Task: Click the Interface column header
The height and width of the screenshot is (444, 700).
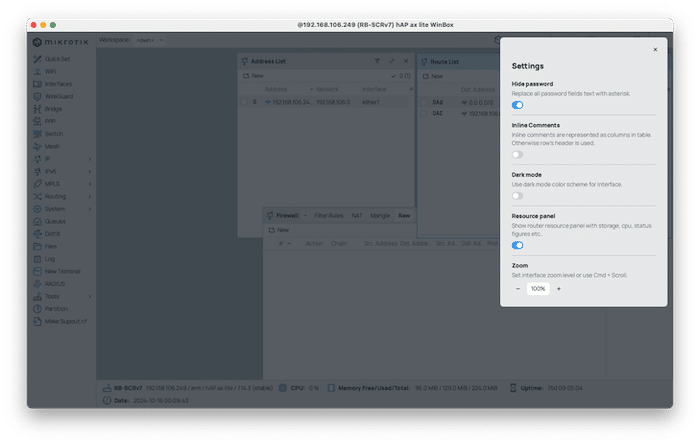Action: coord(374,89)
